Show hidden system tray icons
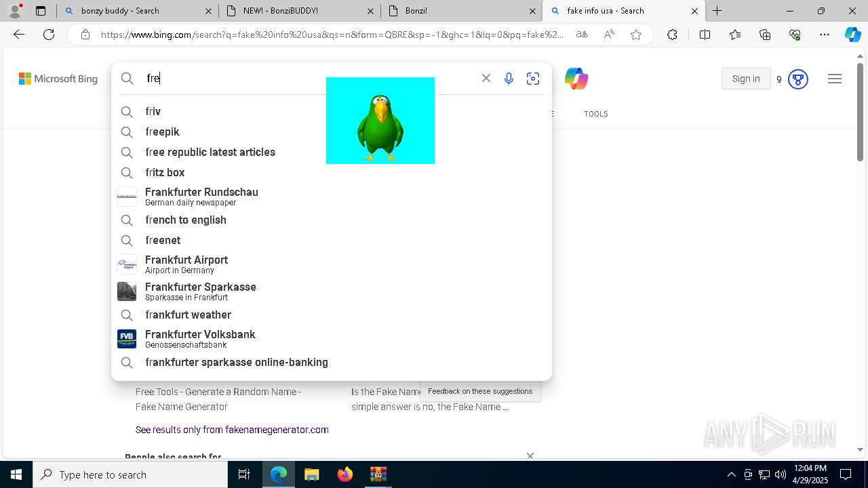This screenshot has width=868, height=488. click(x=731, y=474)
